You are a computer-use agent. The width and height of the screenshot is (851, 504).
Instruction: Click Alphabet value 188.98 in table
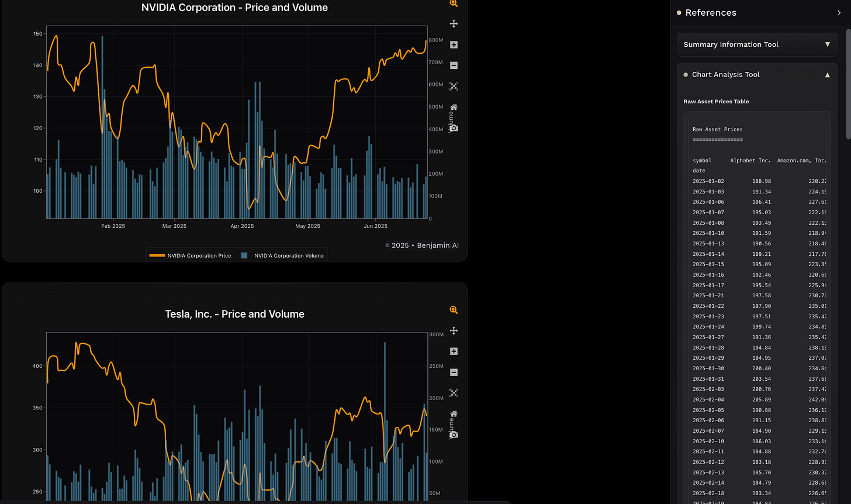coord(762,182)
